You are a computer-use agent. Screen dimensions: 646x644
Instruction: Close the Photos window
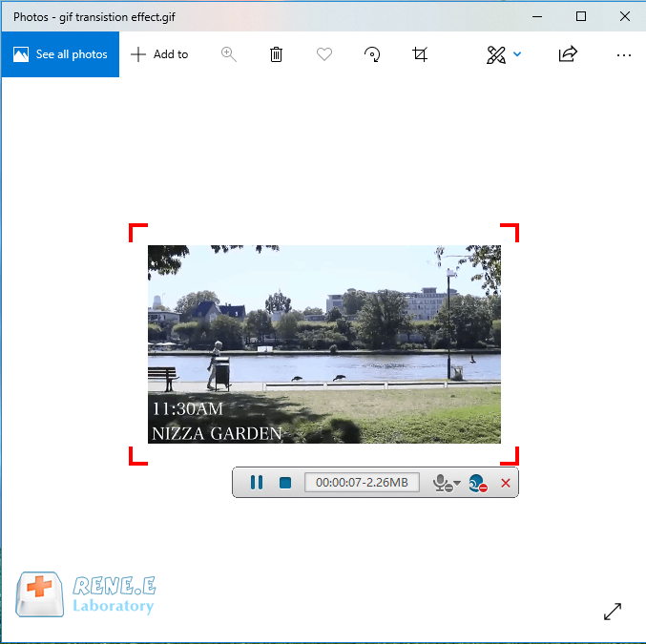[625, 16]
